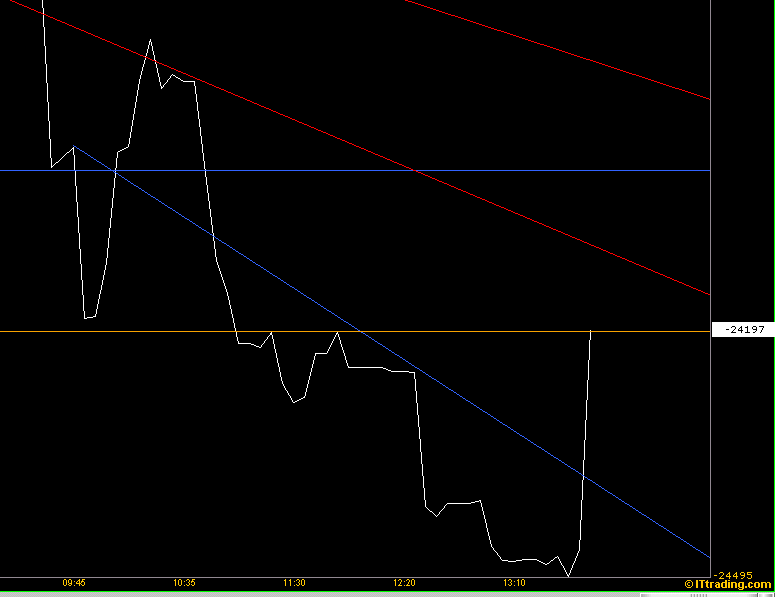
Task: Click the 10:35 time axis label
Action: 184,583
